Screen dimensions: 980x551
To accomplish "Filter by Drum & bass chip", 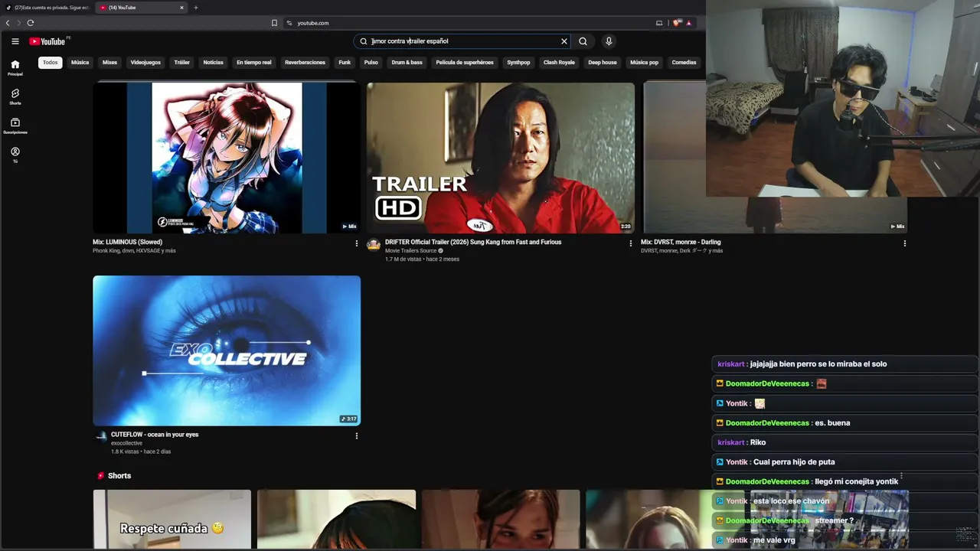I will pos(407,63).
